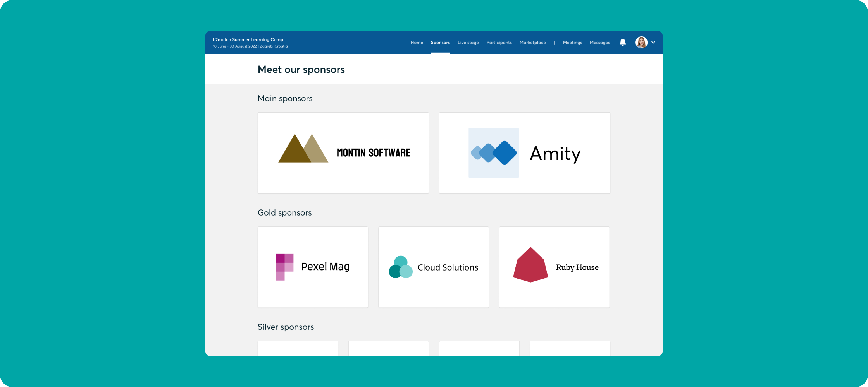Click the Gold sponsors heading

click(284, 212)
